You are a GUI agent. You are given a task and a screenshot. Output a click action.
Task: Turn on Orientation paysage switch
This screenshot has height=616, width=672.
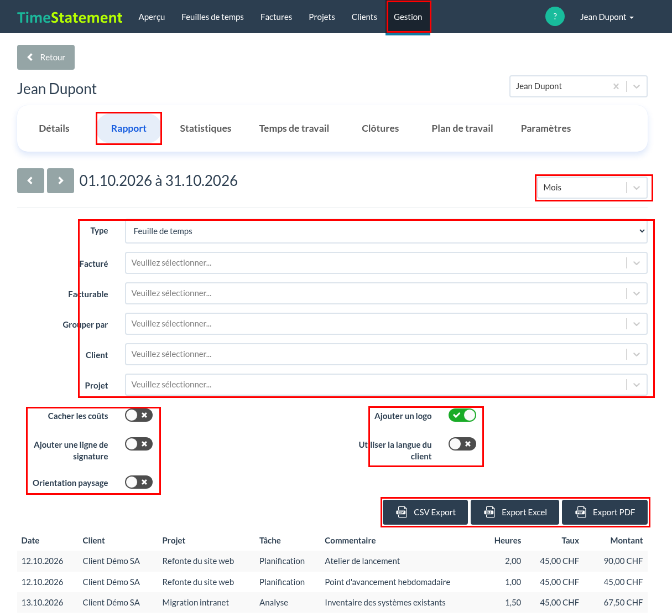(139, 482)
